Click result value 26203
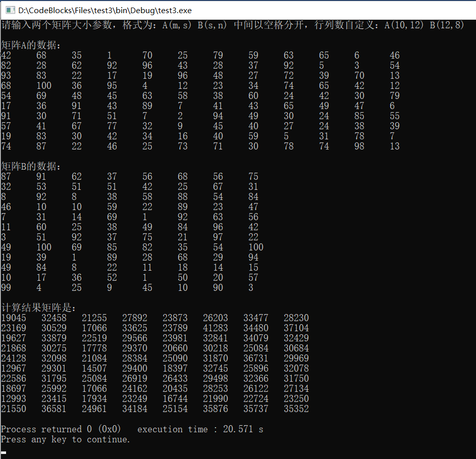 point(215,318)
